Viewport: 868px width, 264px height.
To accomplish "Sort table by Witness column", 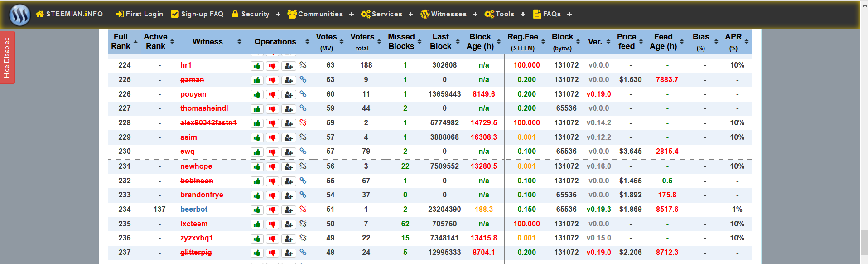I will 207,42.
